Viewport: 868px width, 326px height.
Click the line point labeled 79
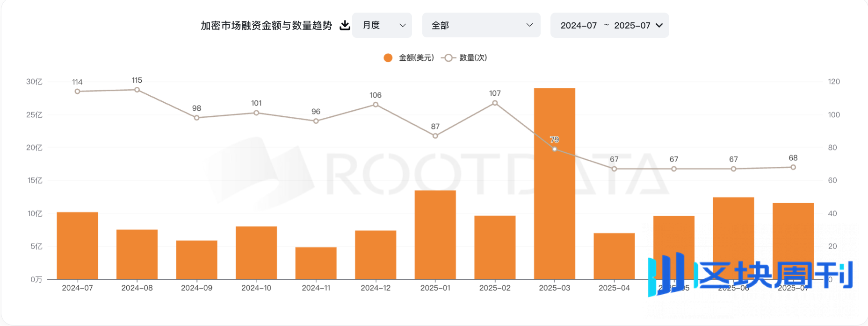[555, 149]
